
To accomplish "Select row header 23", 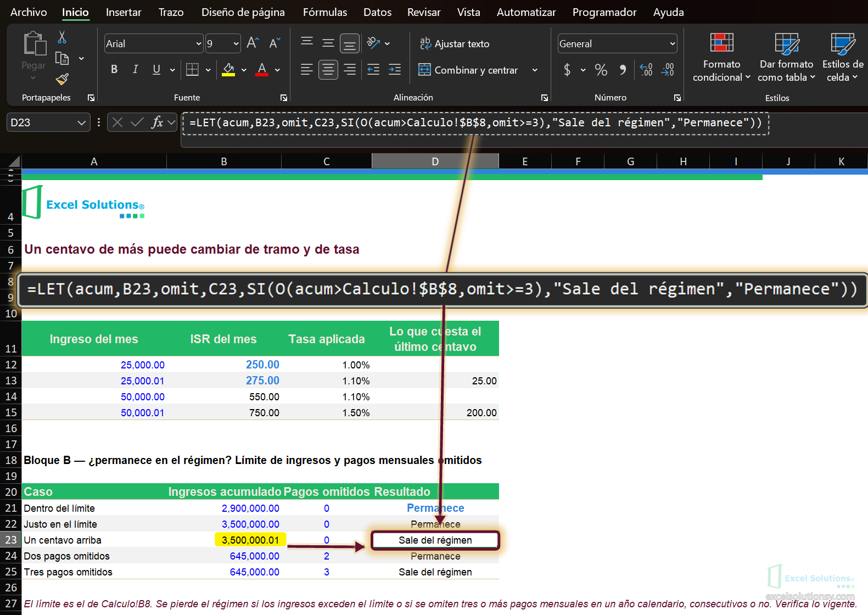I will (x=11, y=540).
